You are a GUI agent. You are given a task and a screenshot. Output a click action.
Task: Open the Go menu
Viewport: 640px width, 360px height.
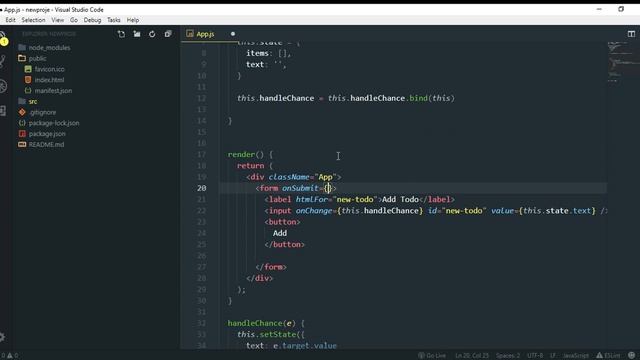(x=74, y=20)
